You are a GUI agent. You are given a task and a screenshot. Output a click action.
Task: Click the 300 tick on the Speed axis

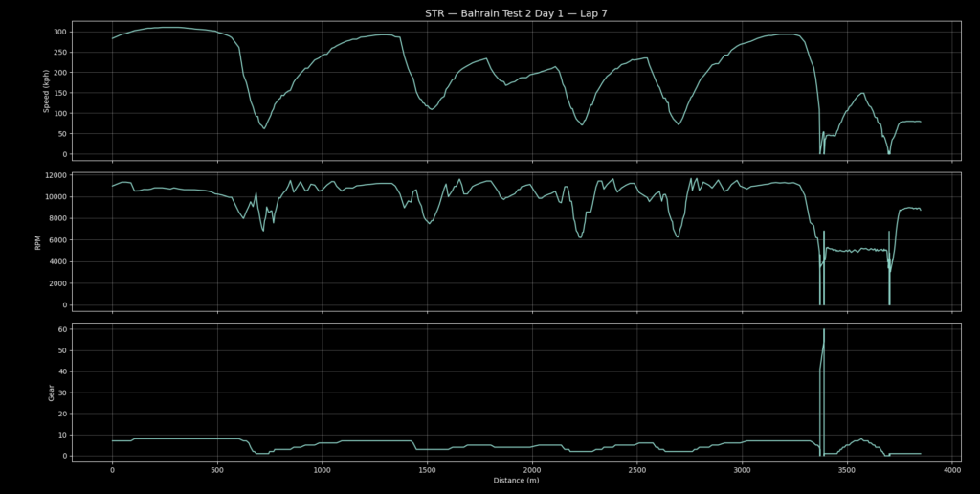[60, 32]
